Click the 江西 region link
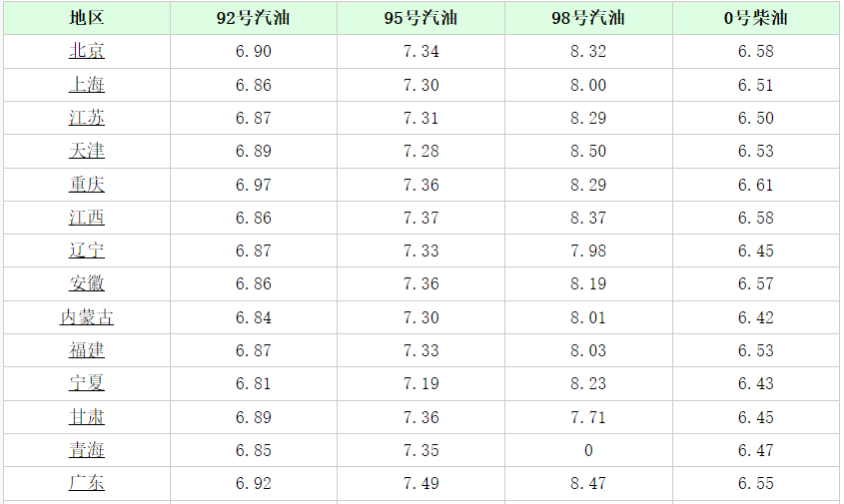844x504 pixels. (x=87, y=218)
